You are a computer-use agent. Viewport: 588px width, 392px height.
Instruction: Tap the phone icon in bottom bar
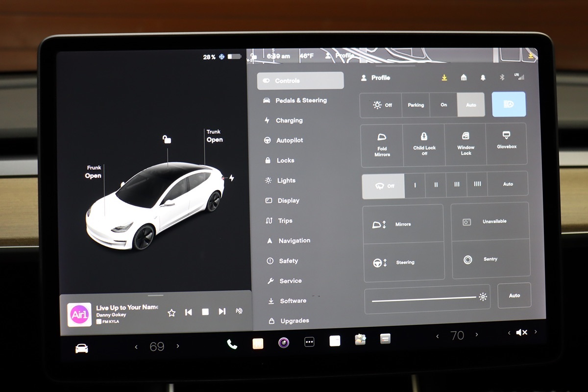[x=232, y=344]
